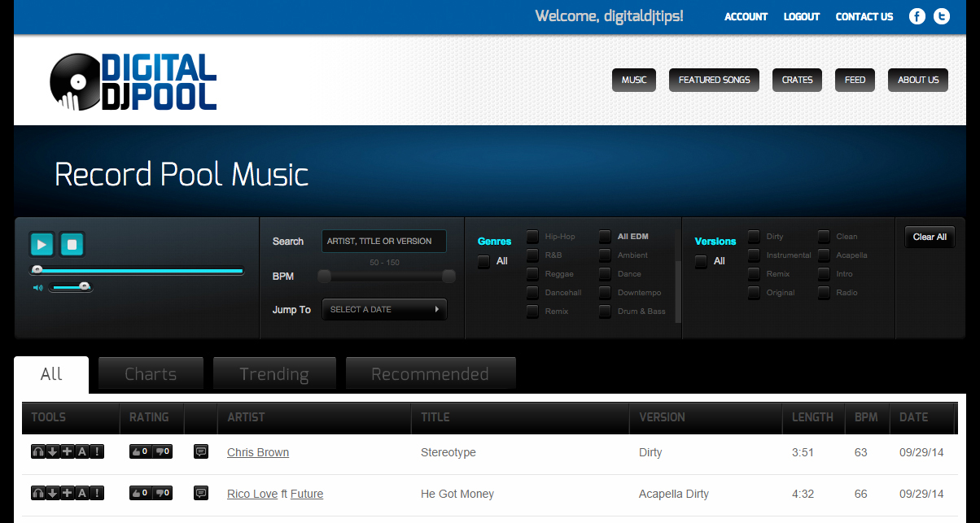
Task: Open the Select a Date dropdown
Action: 384,310
